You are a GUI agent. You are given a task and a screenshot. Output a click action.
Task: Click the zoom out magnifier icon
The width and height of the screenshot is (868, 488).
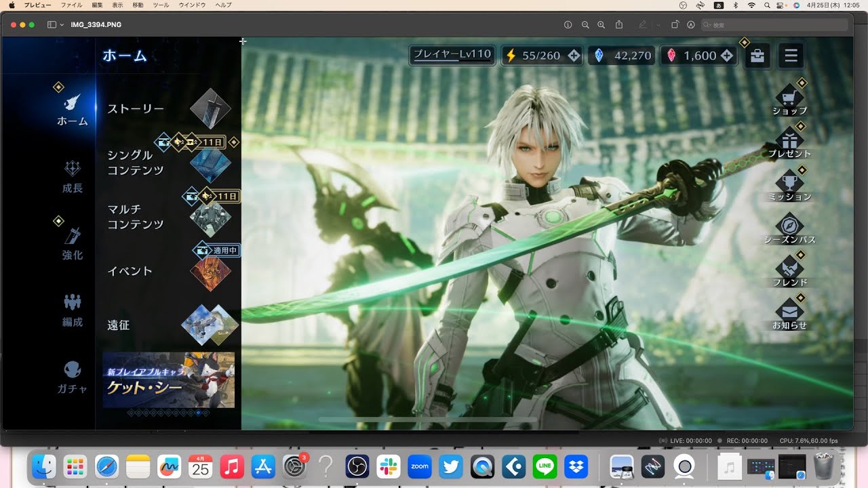[x=585, y=25]
